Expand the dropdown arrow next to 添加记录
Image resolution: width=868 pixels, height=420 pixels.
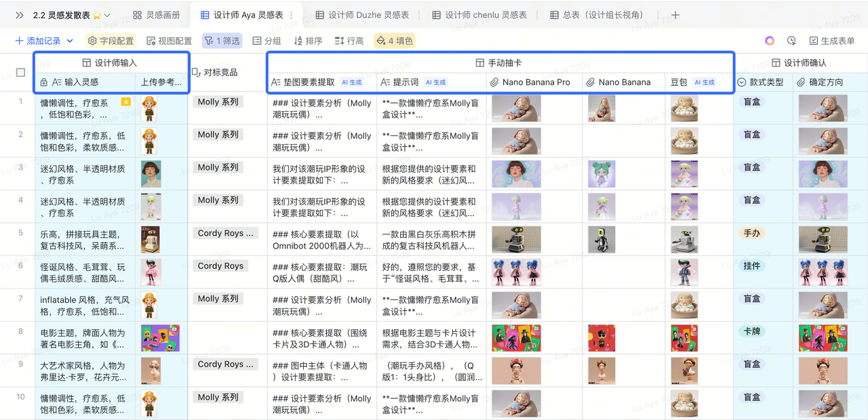click(x=70, y=41)
